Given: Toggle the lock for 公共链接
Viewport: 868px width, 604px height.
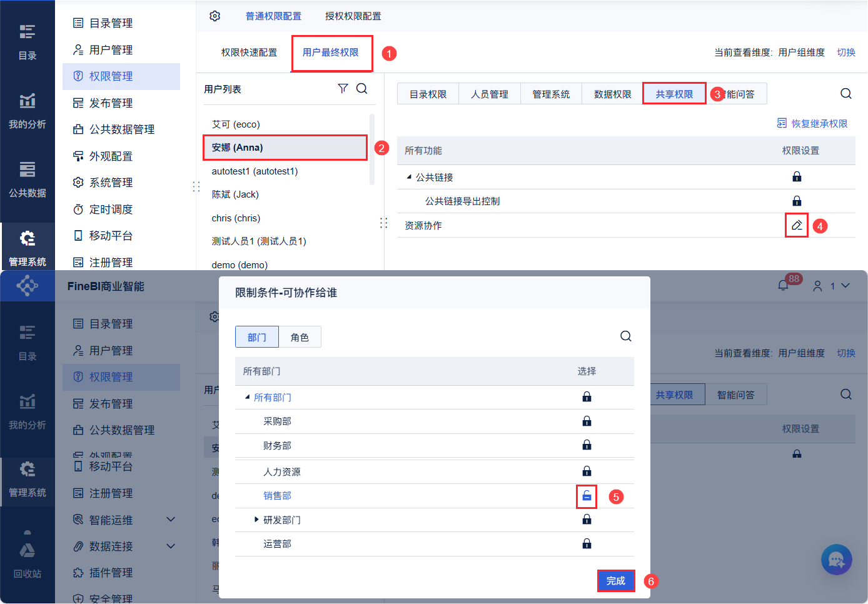Looking at the screenshot, I should tap(797, 177).
